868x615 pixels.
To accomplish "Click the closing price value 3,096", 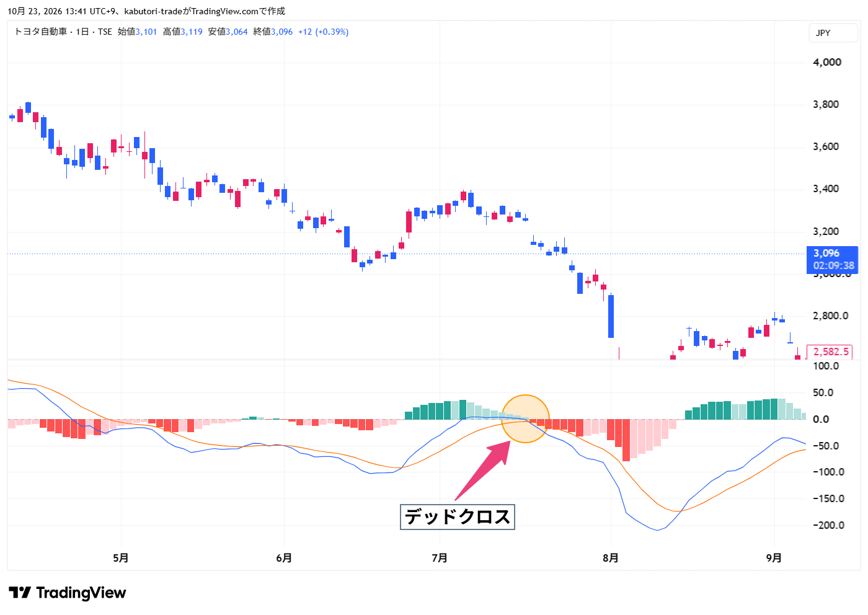I will (282, 32).
